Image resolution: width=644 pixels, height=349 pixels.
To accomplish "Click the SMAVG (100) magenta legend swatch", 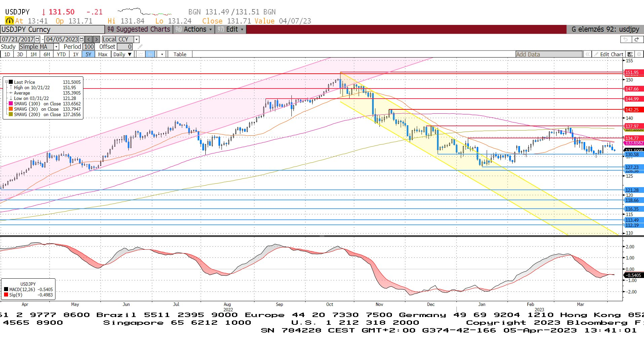I will point(11,104).
